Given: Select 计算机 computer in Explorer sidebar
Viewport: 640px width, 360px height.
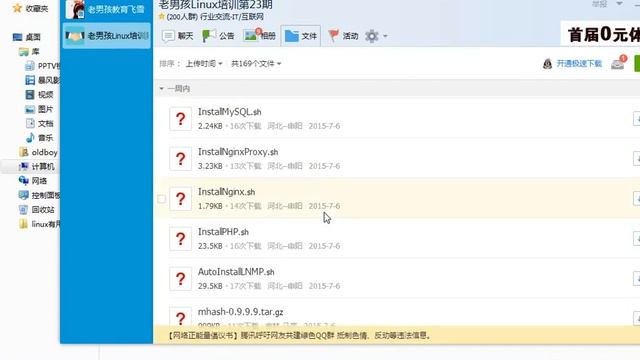Looking at the screenshot, I should [36, 167].
